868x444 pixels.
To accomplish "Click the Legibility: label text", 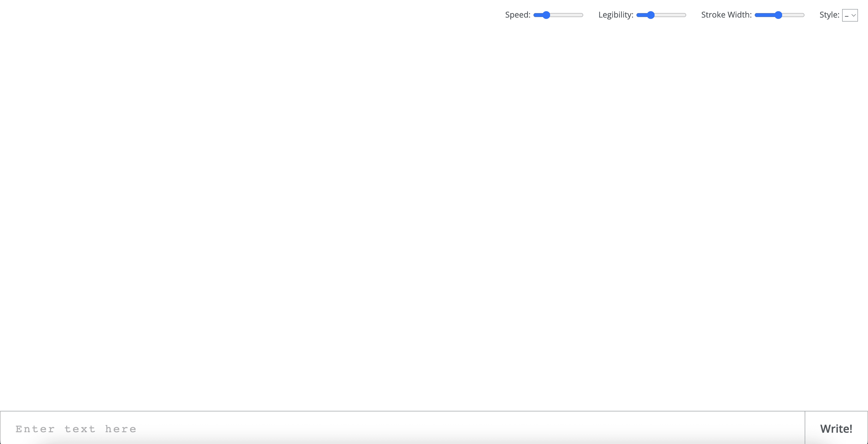I will pyautogui.click(x=615, y=15).
